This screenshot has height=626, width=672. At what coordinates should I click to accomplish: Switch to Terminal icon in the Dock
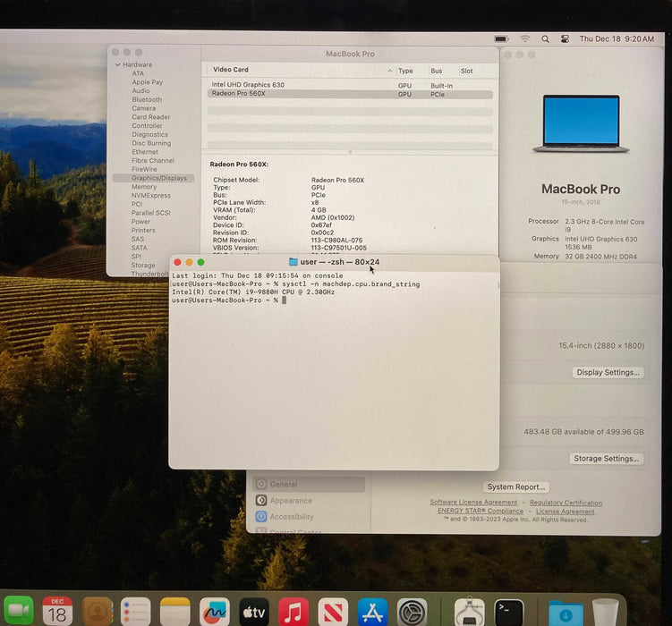pyautogui.click(x=509, y=611)
